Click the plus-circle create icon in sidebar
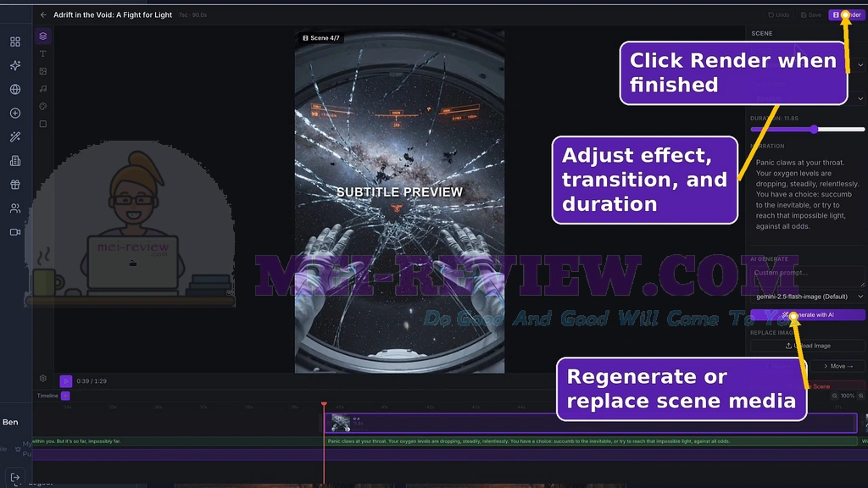This screenshot has width=868, height=488. click(x=15, y=113)
